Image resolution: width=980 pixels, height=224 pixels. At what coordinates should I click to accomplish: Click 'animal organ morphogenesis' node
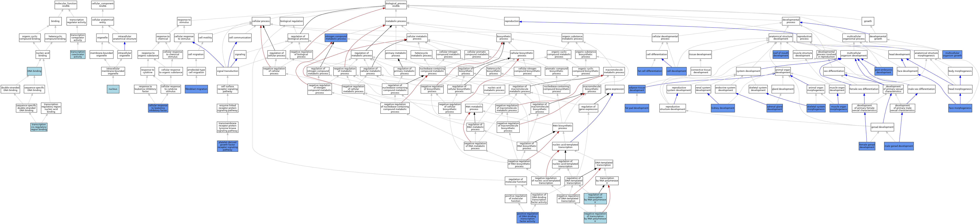point(816,89)
